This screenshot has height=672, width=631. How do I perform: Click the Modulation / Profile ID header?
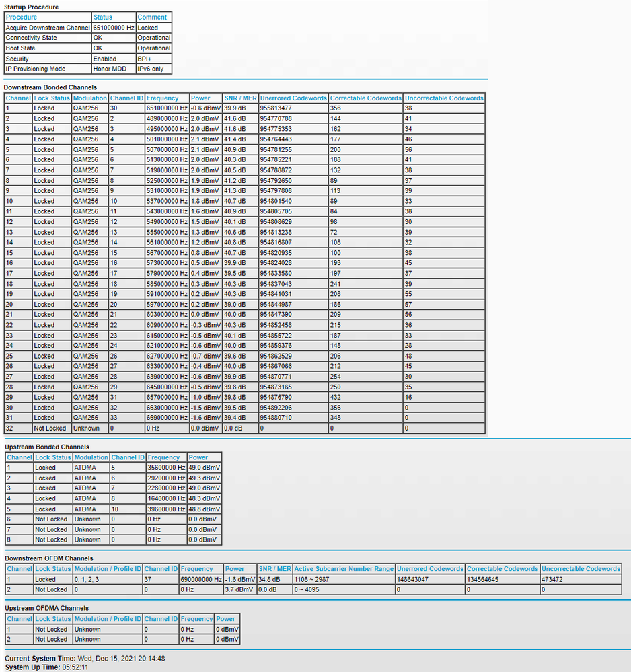coord(108,569)
